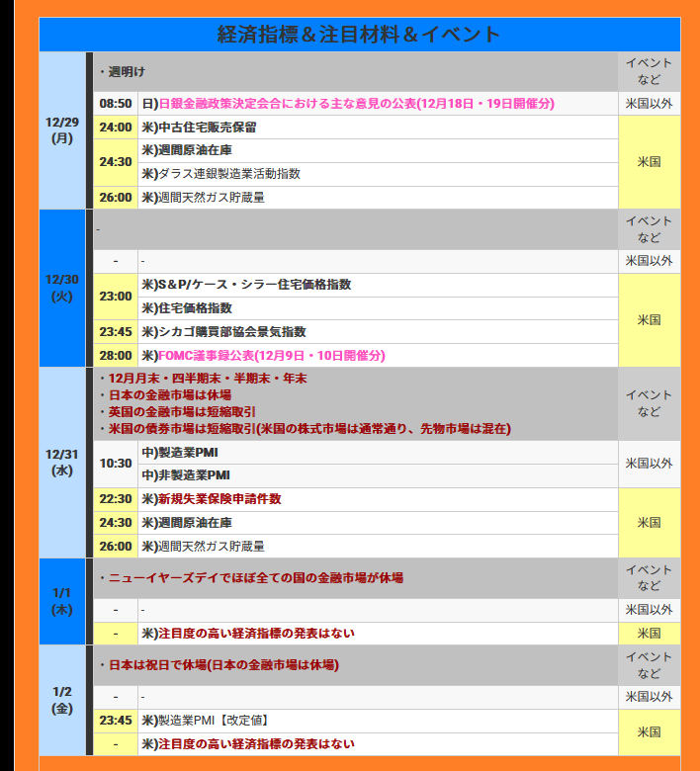This screenshot has height=771, width=700.
Task: Select the 1/2 (金) date cell
Action: [62, 700]
